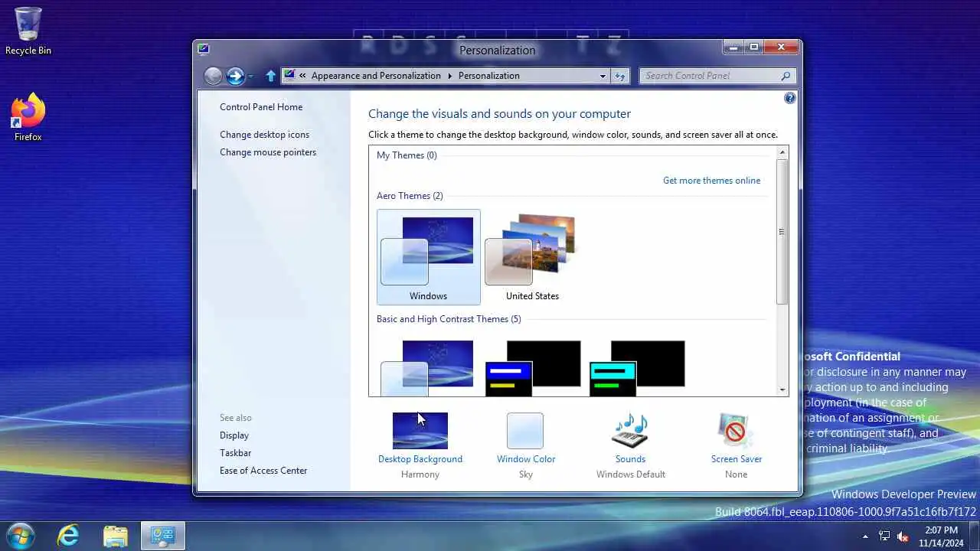Click Basic and High Contrast Themes (5) heading
The width and height of the screenshot is (980, 551).
point(449,319)
